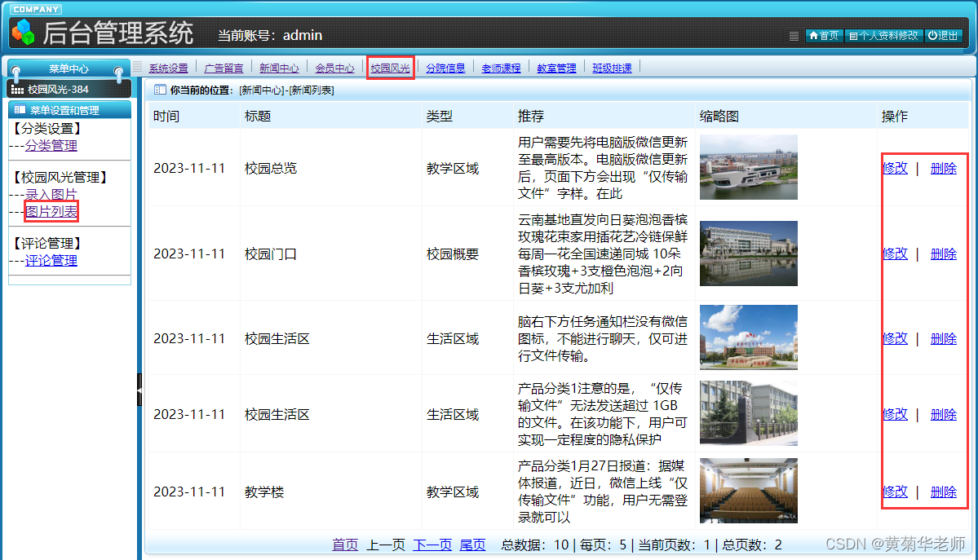Open the 图片列表 sidebar link

(51, 212)
